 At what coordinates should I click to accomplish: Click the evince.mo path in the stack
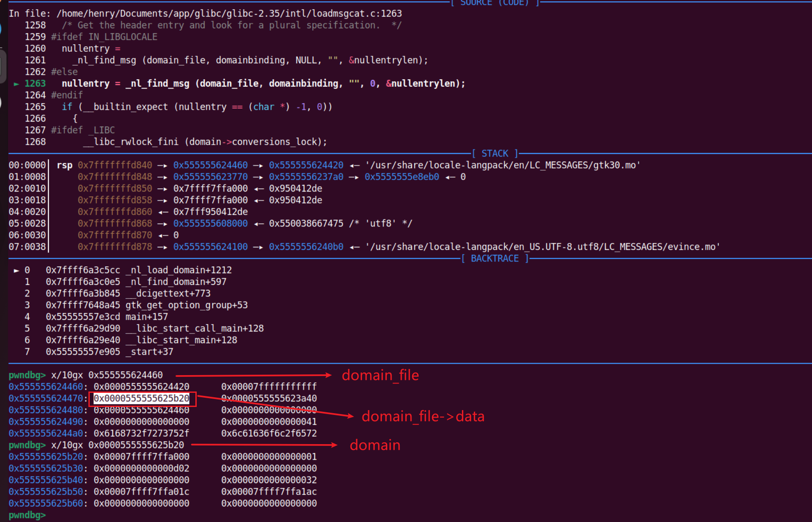pyautogui.click(x=542, y=247)
